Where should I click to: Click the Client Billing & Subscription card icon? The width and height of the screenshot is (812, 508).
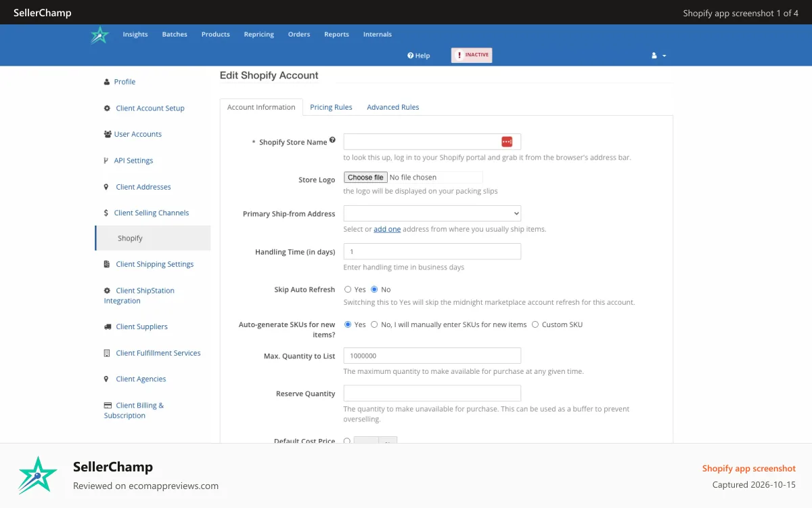tap(108, 406)
